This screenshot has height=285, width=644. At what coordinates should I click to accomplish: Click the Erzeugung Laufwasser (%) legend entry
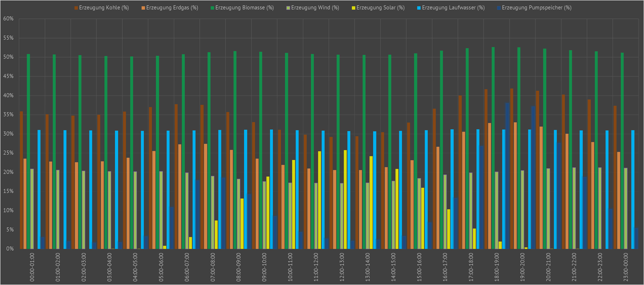pyautogui.click(x=453, y=8)
